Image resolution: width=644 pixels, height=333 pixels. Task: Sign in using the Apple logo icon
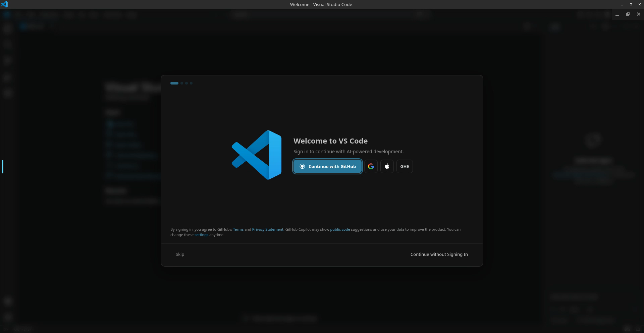387,166
